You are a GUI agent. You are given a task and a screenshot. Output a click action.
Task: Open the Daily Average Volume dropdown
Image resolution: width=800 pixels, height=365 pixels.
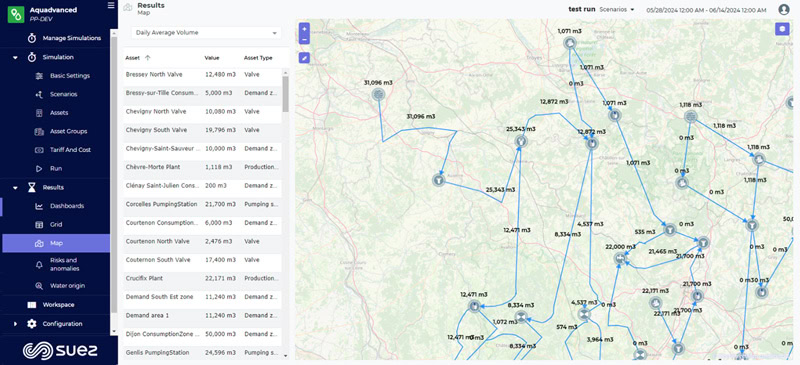206,33
